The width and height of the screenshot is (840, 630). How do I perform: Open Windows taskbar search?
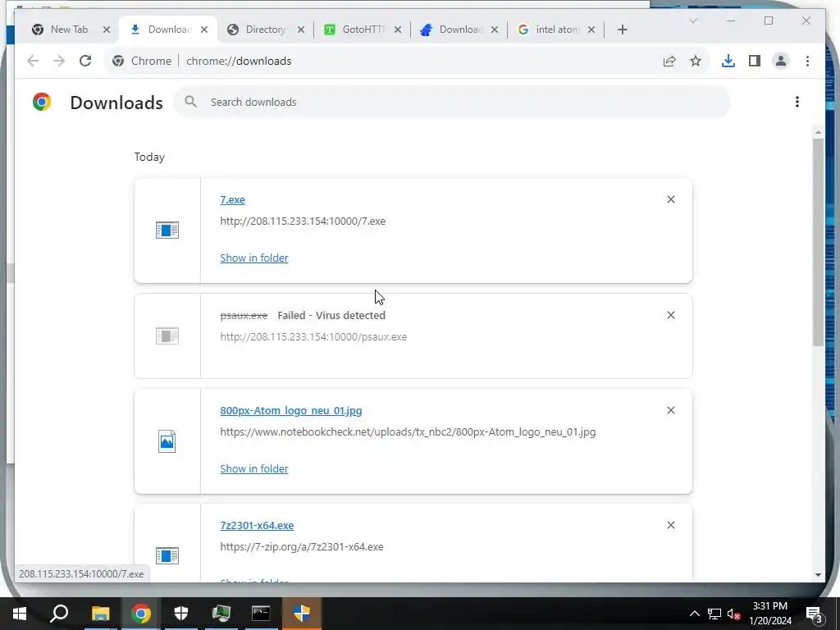coord(59,614)
